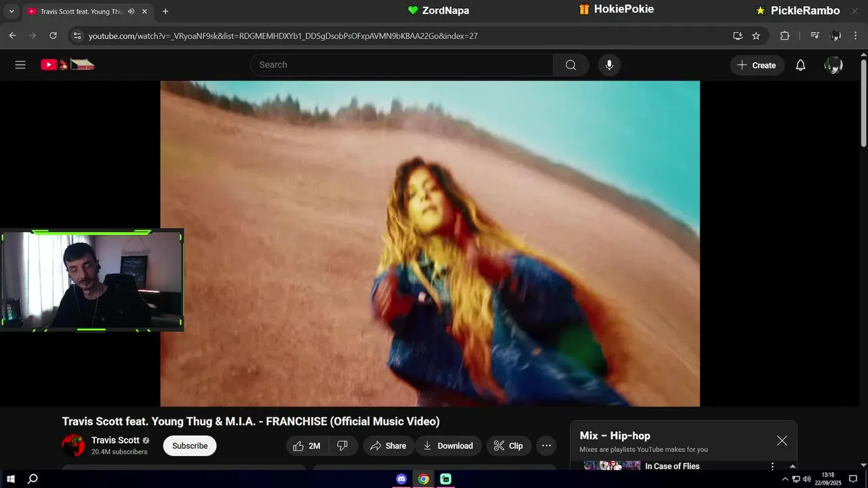Image resolution: width=868 pixels, height=488 pixels.
Task: Select the Travis Scott feat. Young Thug tab
Action: (81, 12)
